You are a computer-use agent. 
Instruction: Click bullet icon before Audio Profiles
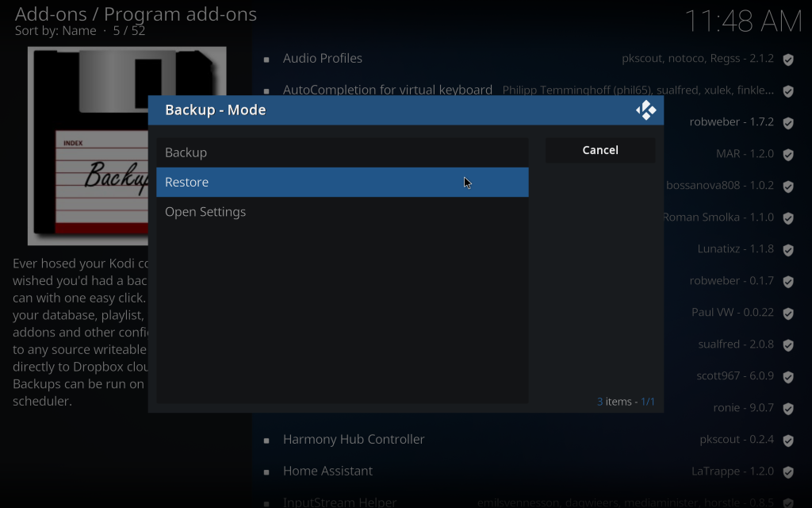(266, 60)
